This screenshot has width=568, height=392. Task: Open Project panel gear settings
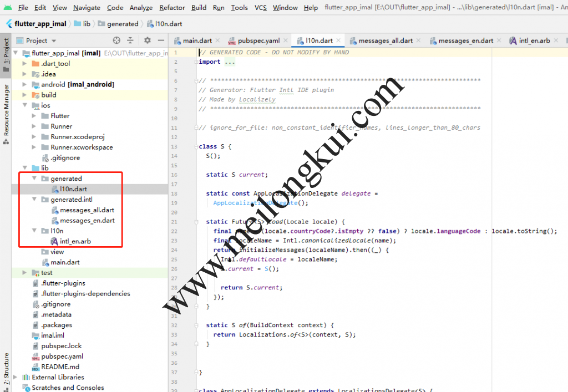pyautogui.click(x=147, y=40)
